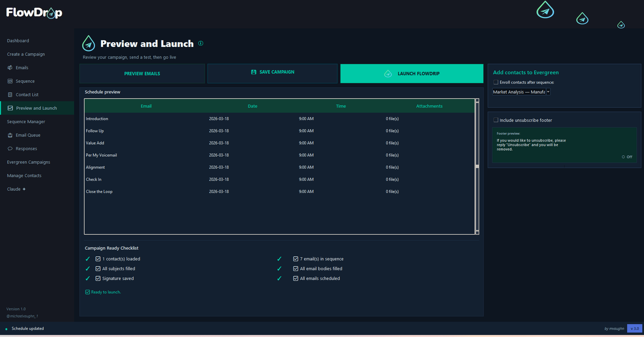This screenshot has width=644, height=337.
Task: Select the Follow Up email row
Action: click(279, 131)
